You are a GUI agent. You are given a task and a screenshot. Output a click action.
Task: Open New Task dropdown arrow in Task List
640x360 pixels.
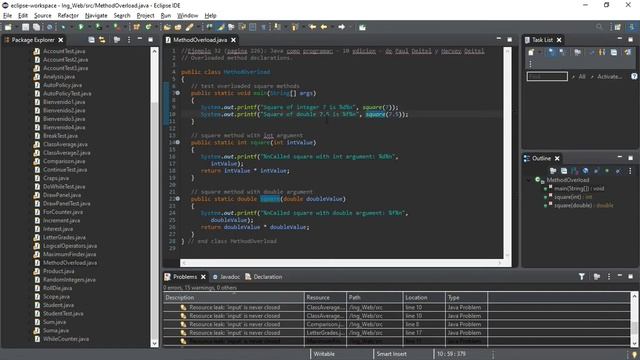(x=539, y=52)
